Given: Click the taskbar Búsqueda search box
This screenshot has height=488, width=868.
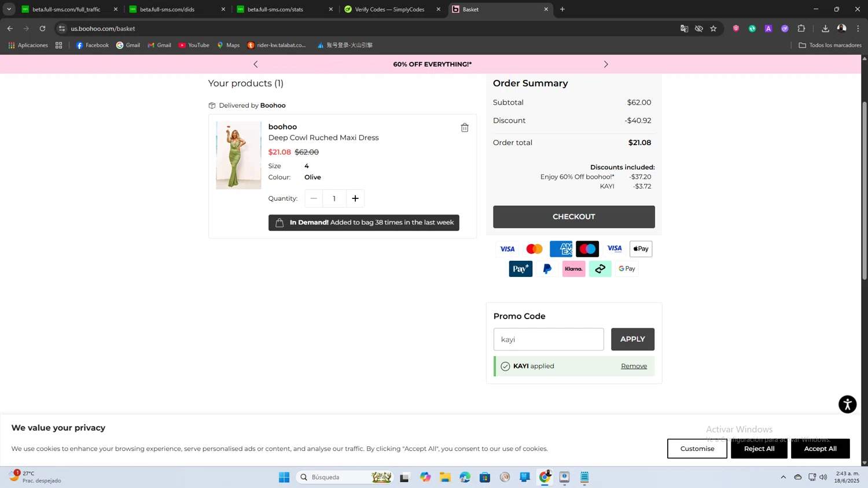Looking at the screenshot, I should (344, 477).
